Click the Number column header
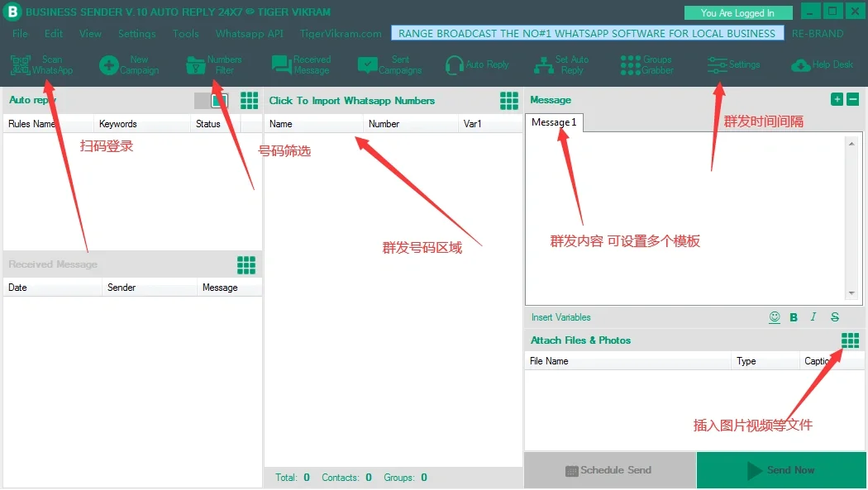The height and width of the screenshot is (490, 868). tap(411, 124)
